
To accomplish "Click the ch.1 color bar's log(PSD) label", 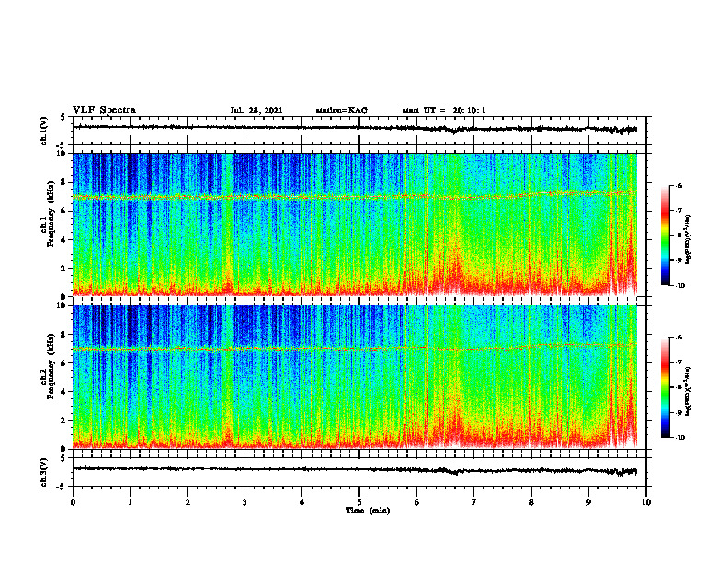I will tap(688, 240).
